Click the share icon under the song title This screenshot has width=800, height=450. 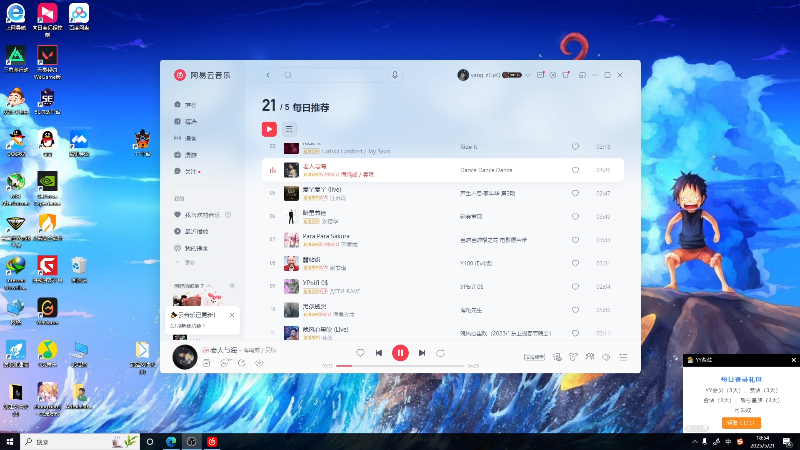pos(242,363)
